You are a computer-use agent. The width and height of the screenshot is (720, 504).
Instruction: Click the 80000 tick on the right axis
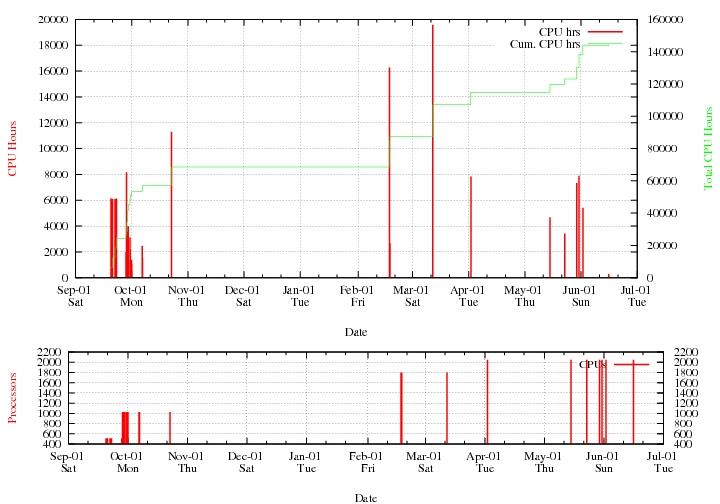pyautogui.click(x=662, y=149)
